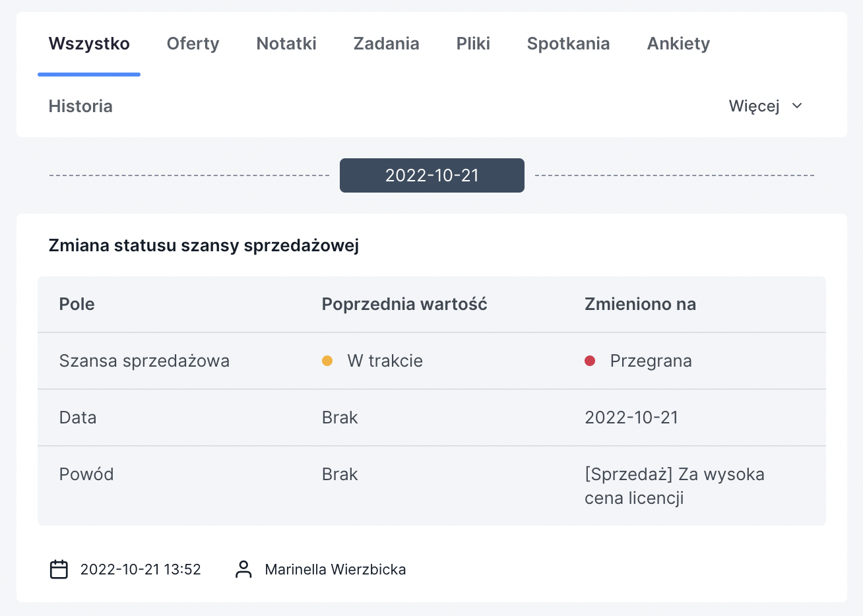Go to the Notatki tab
863x616 pixels.
pyautogui.click(x=286, y=44)
